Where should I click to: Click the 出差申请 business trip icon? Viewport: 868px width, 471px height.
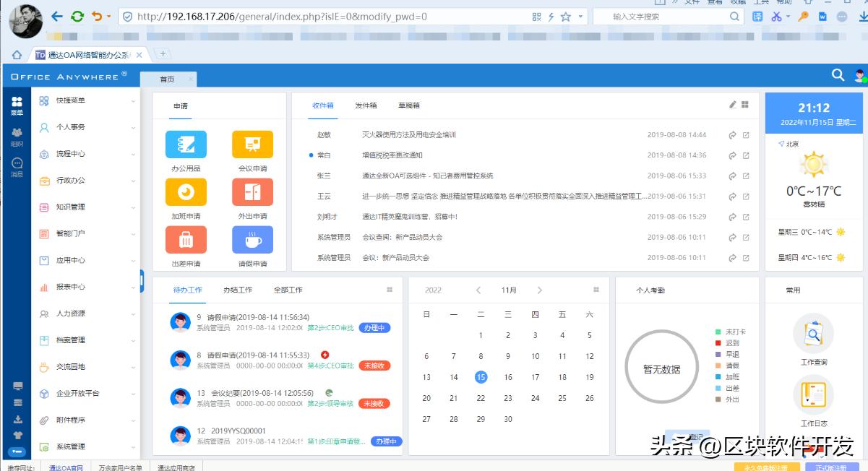coord(186,239)
